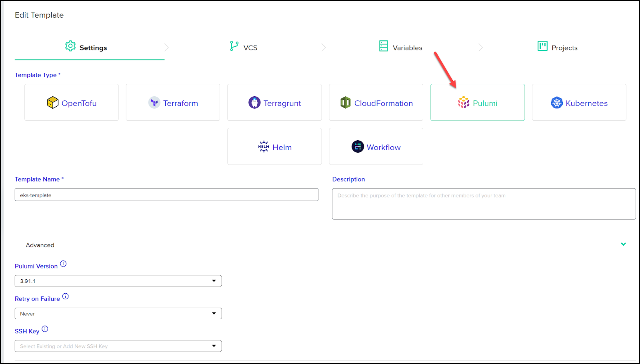640x364 pixels.
Task: Pick Helm template type
Action: pos(274,146)
